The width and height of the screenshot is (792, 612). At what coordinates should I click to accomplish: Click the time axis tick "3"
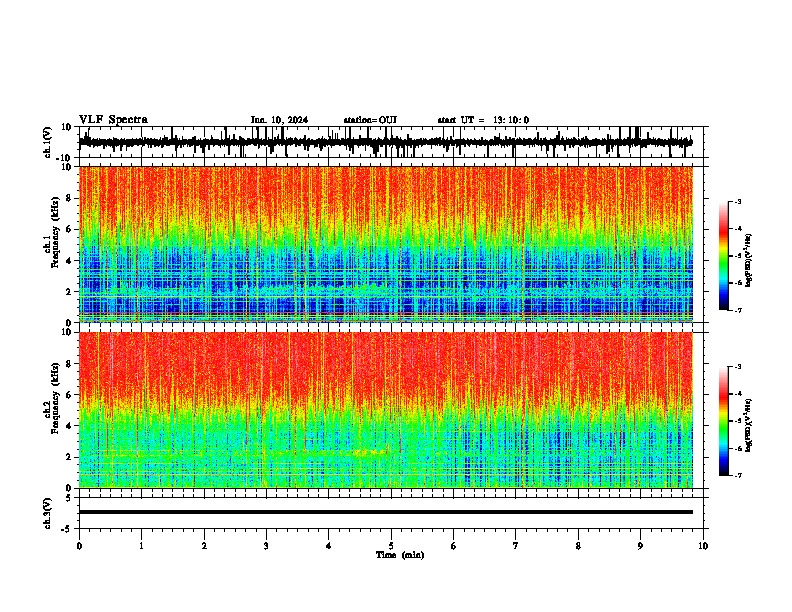(266, 546)
